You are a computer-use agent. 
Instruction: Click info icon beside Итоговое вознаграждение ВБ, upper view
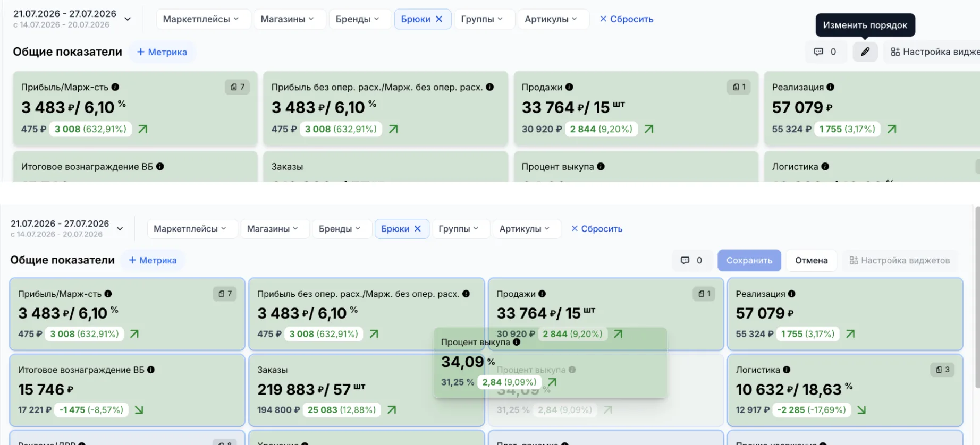click(160, 166)
